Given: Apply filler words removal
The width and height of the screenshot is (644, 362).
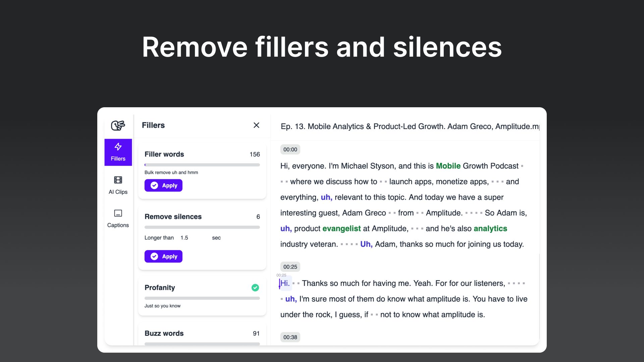Looking at the screenshot, I should [x=163, y=185].
